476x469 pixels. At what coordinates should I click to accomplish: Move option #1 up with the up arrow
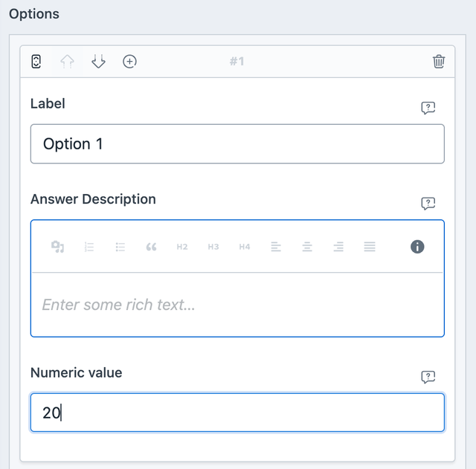[x=68, y=62]
